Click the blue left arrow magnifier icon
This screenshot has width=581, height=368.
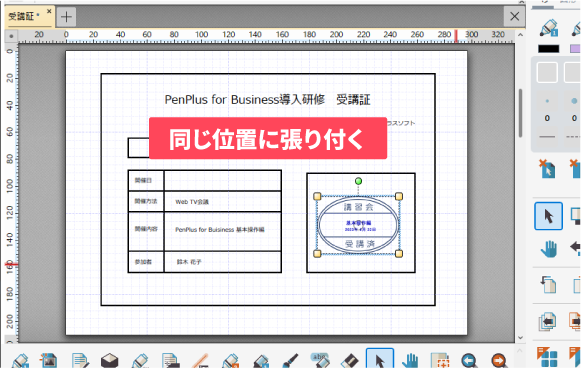469,360
